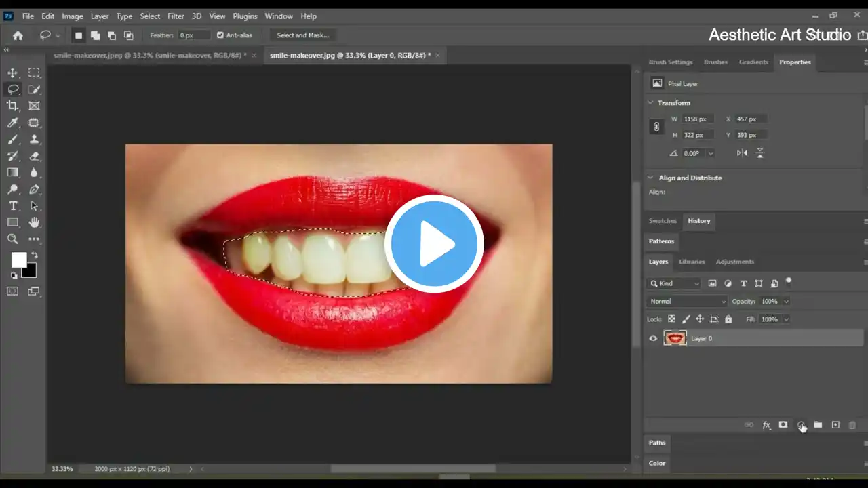Viewport: 868px width, 488px height.
Task: Open the Filter menu
Action: [176, 16]
